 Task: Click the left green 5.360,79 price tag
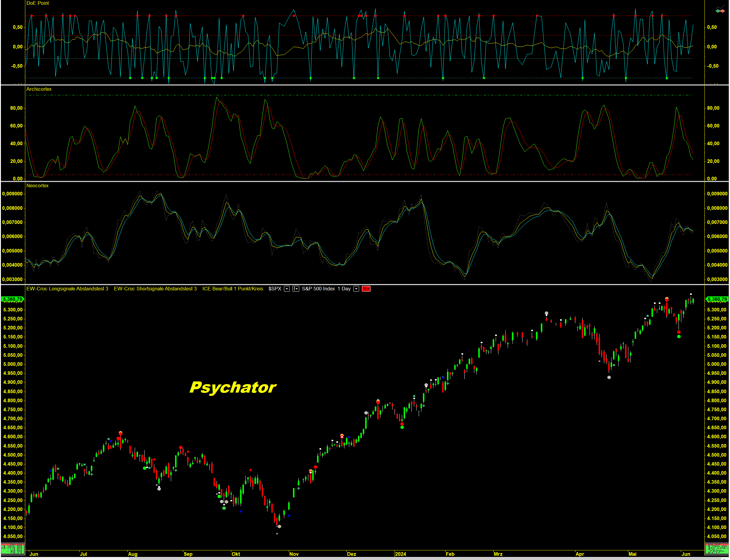(x=12, y=299)
